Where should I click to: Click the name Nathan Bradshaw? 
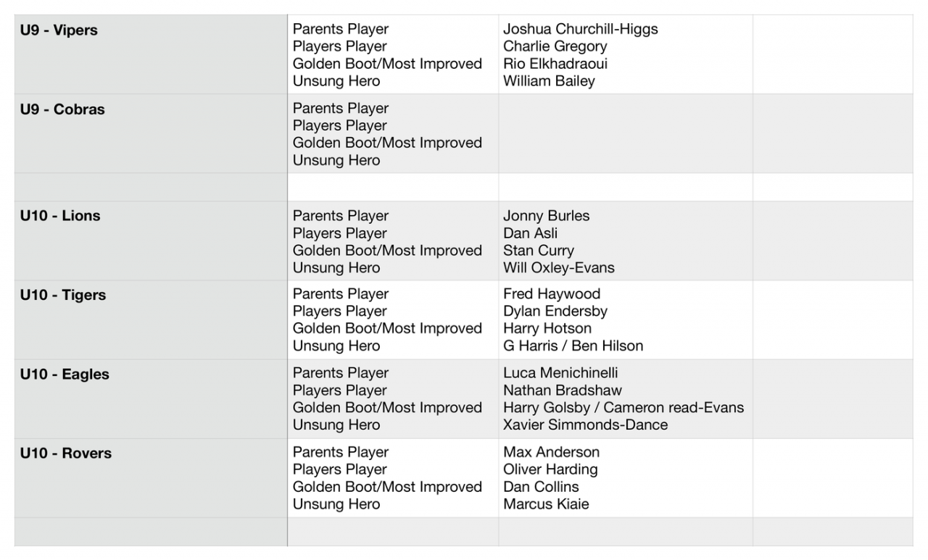tap(563, 390)
